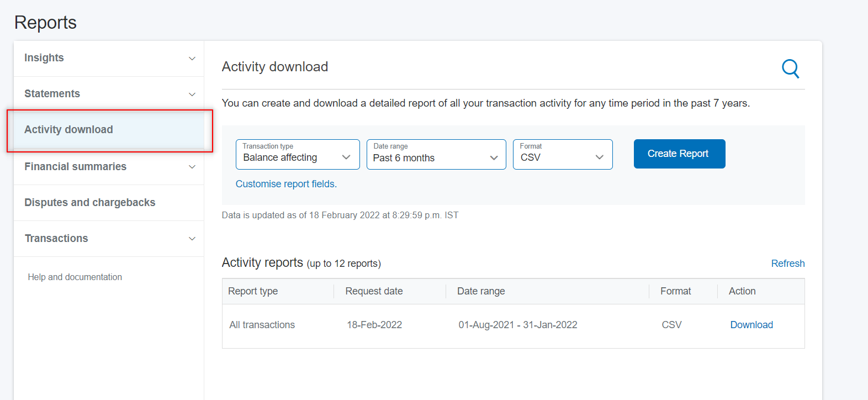Expand the Financial summaries chevron
Image resolution: width=868 pixels, height=400 pixels.
[192, 167]
